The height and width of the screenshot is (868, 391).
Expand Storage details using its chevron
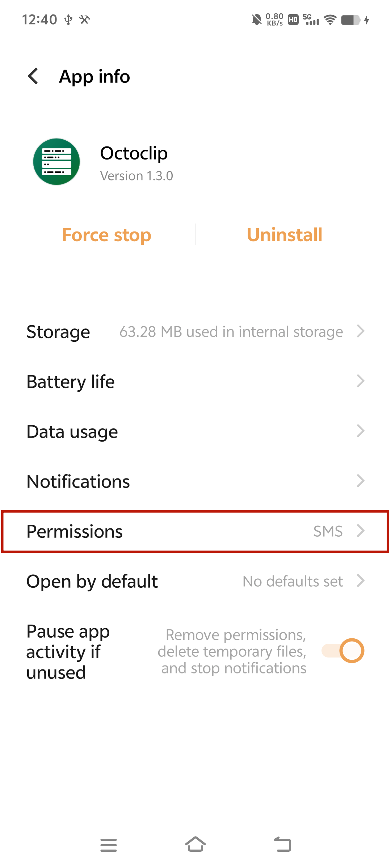tap(360, 331)
